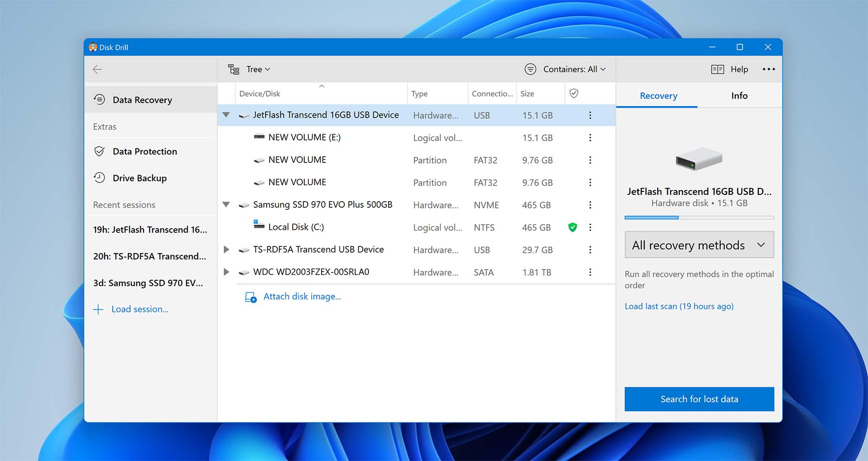Click the Drive Backup clock icon
Viewport: 868px width, 461px height.
99,177
